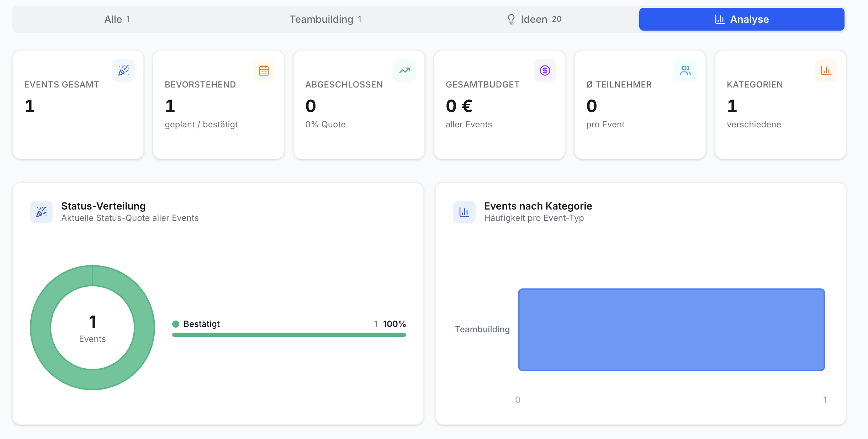Click the '0 €' budget value
The height and width of the screenshot is (439, 868).
coord(459,106)
